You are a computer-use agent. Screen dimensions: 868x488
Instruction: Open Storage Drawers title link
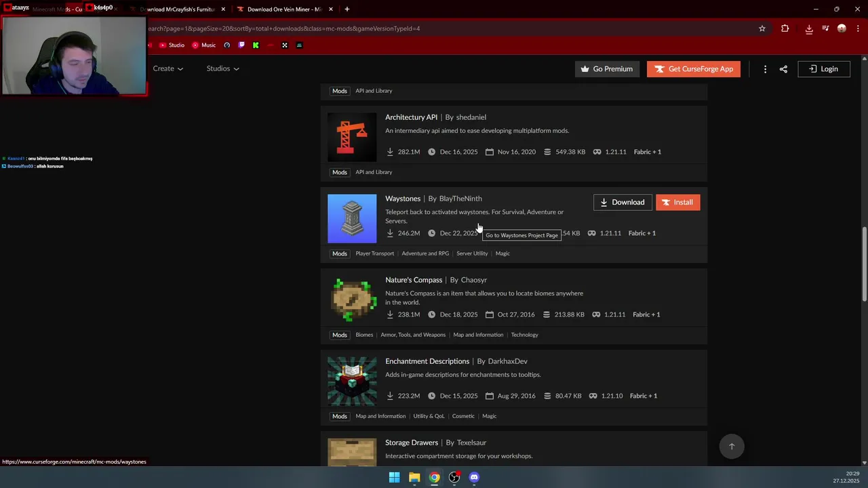(x=412, y=443)
